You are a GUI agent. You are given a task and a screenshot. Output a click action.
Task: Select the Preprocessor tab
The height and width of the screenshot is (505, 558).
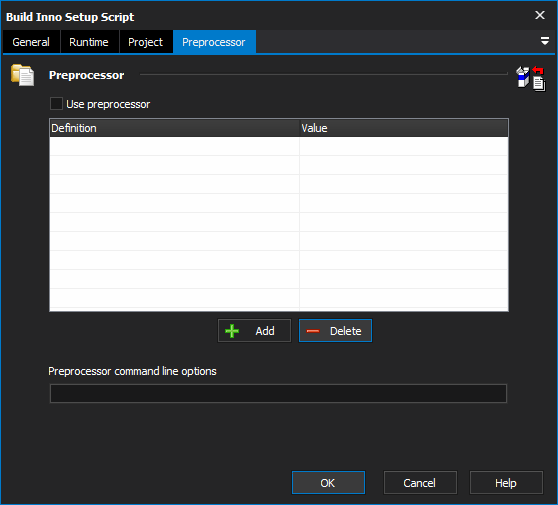214,42
